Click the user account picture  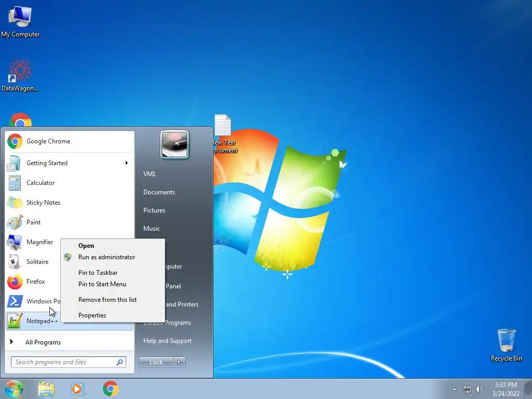175,144
